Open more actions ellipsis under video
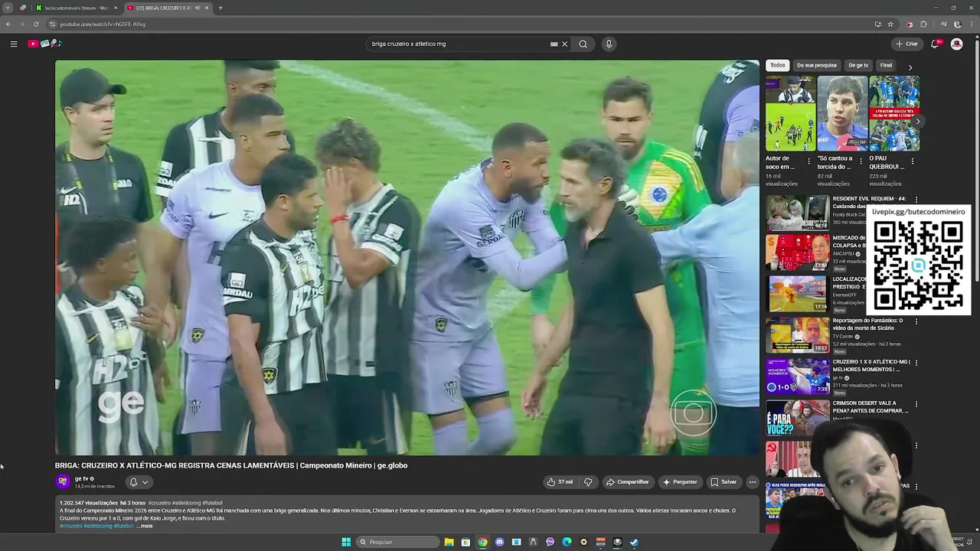This screenshot has height=551, width=980. 753,482
